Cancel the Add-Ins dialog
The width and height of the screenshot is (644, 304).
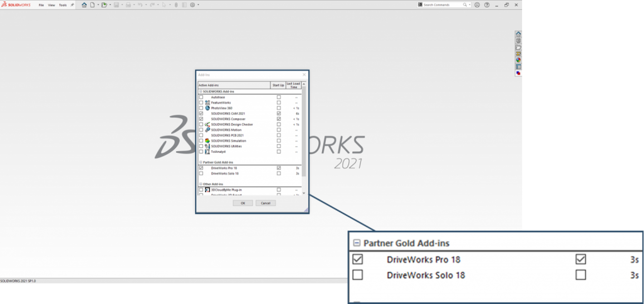265,203
